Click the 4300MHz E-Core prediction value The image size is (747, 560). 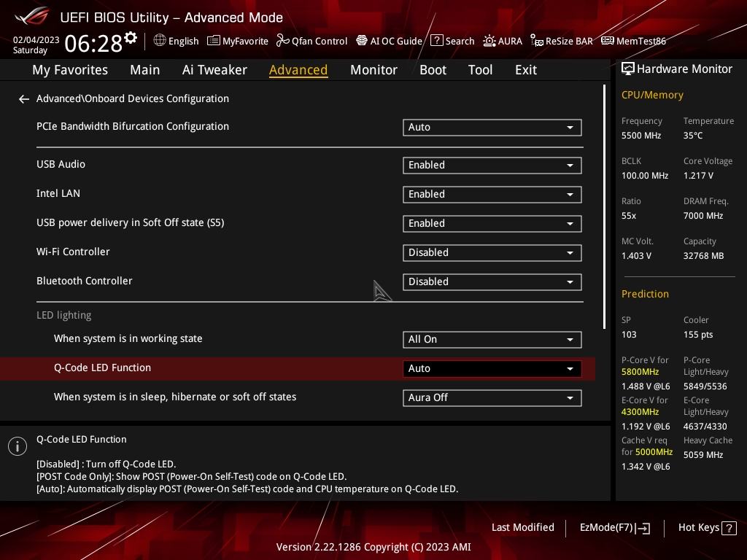click(640, 412)
